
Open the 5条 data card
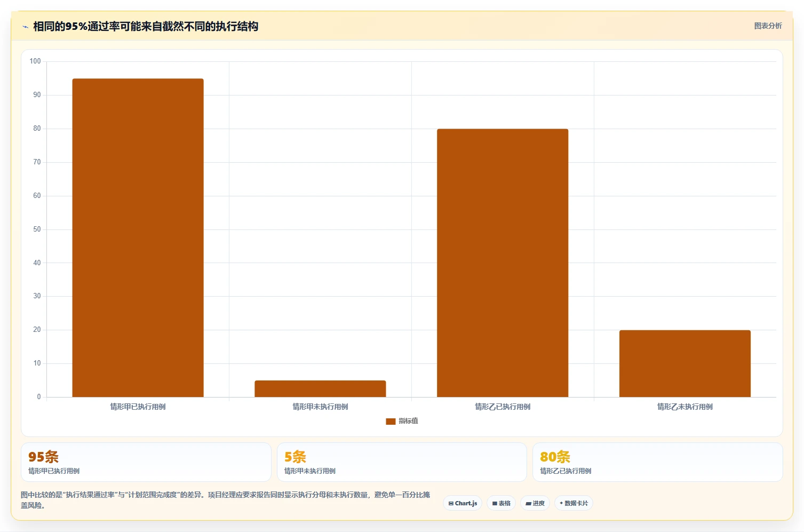(402, 462)
